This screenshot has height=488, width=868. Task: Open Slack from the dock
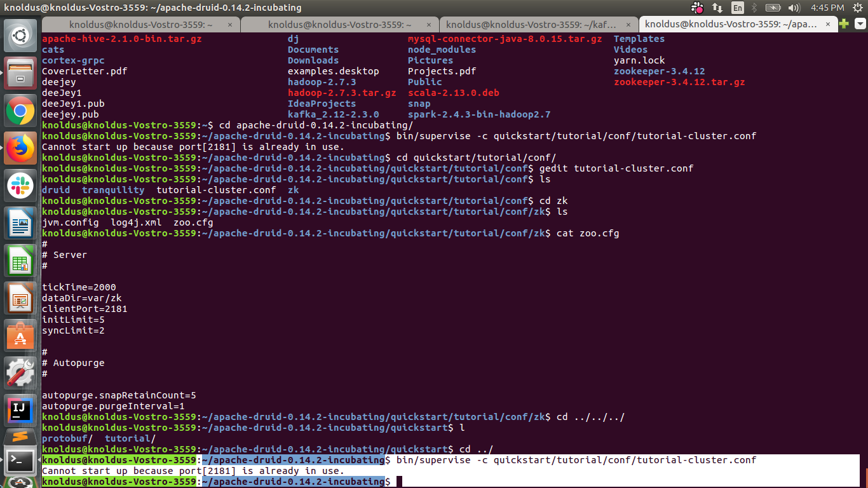click(x=20, y=186)
